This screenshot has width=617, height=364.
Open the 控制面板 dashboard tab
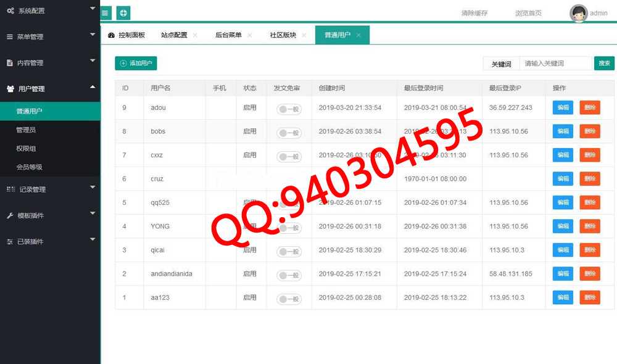click(126, 35)
